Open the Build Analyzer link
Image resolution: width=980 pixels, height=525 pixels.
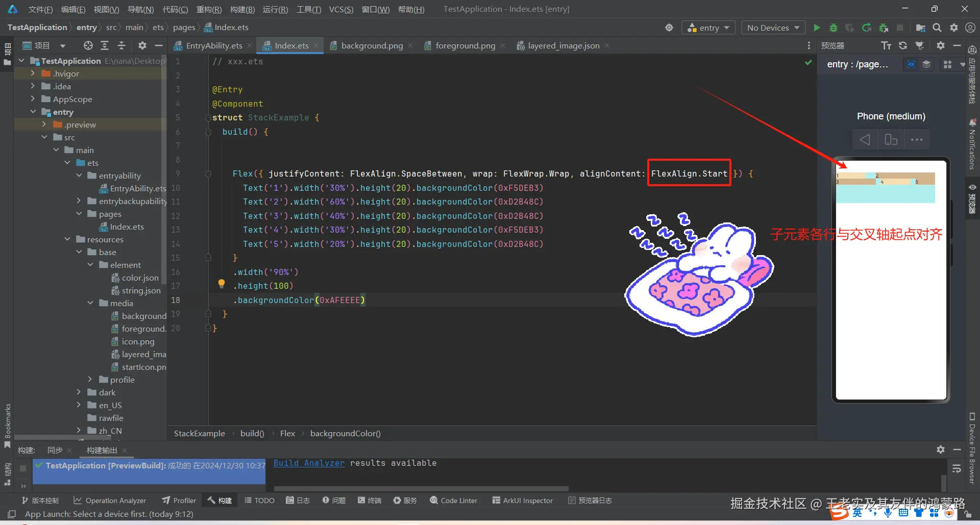(309, 463)
